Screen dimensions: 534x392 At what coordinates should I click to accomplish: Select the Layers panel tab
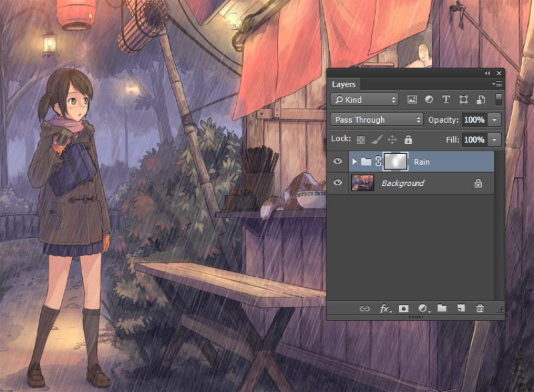(x=344, y=84)
